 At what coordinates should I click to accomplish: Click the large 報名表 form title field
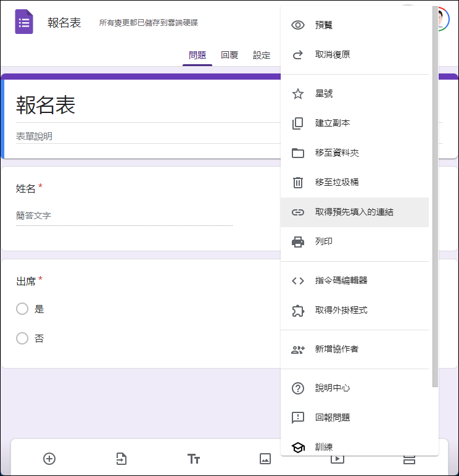(x=147, y=105)
